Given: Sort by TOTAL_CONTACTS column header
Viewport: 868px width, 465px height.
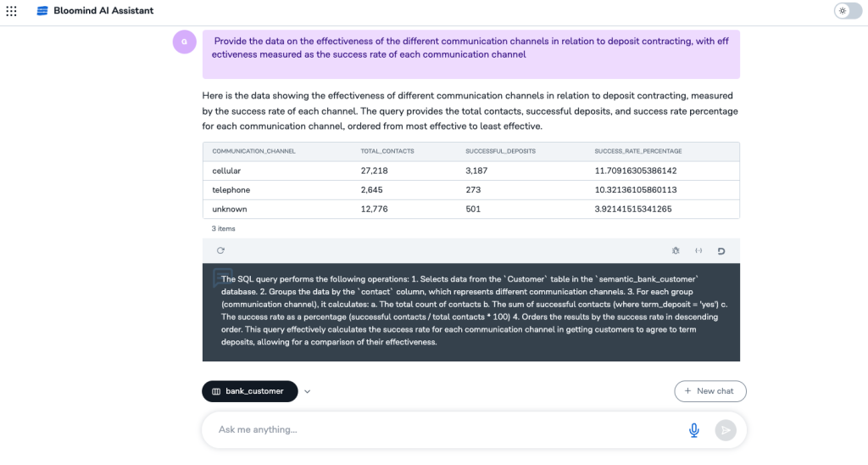Looking at the screenshot, I should [x=387, y=151].
